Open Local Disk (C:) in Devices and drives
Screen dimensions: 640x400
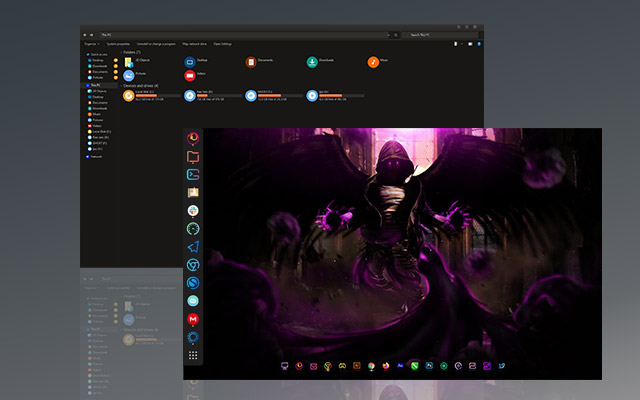pyautogui.click(x=129, y=96)
